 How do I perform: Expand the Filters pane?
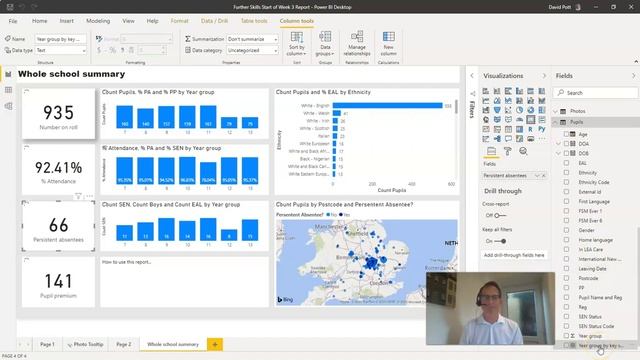pyautogui.click(x=472, y=76)
